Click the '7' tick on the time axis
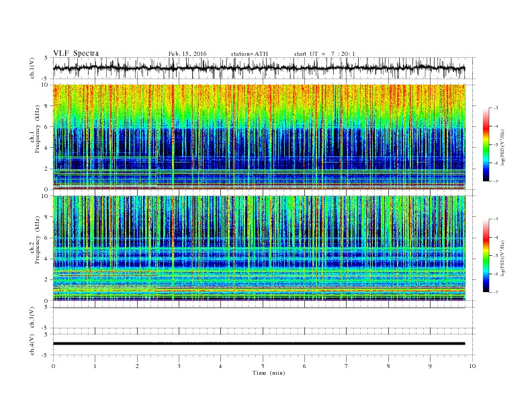This screenshot has height=411, width=532. click(x=347, y=366)
